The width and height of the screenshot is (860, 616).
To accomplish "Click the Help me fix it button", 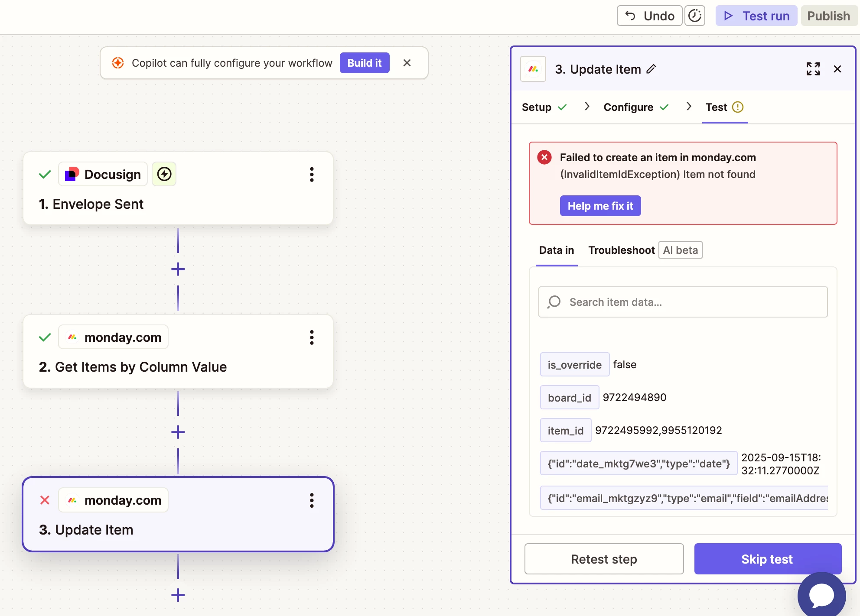I will 600,206.
